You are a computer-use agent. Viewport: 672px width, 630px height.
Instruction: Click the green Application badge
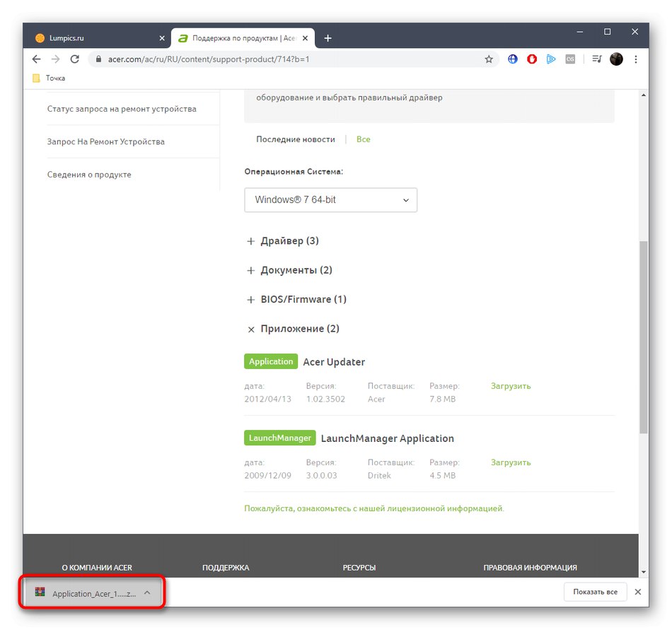(x=271, y=361)
